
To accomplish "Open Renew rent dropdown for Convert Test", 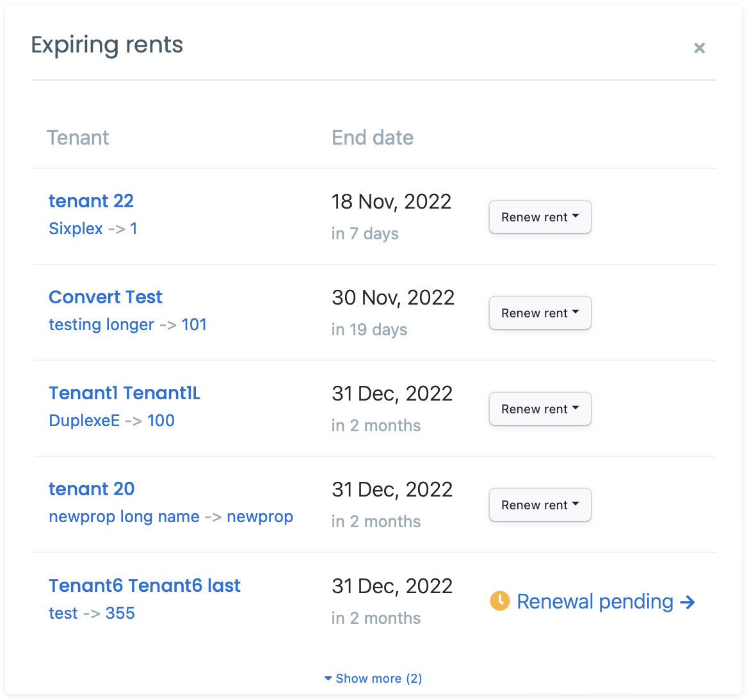I will pos(540,313).
